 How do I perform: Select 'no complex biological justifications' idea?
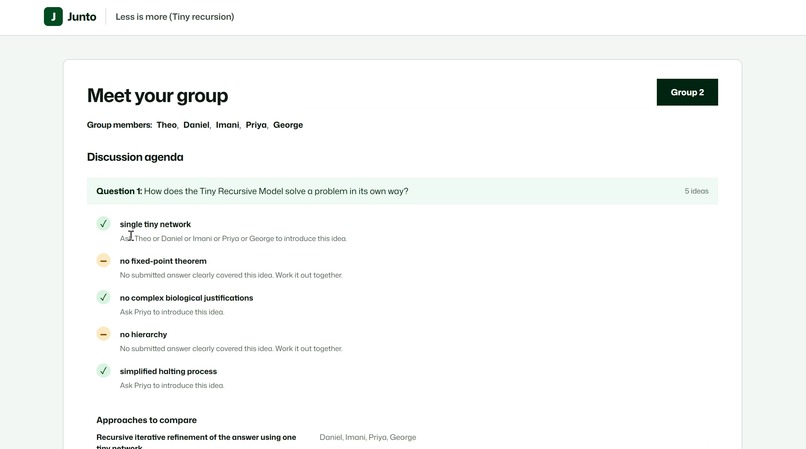click(187, 298)
